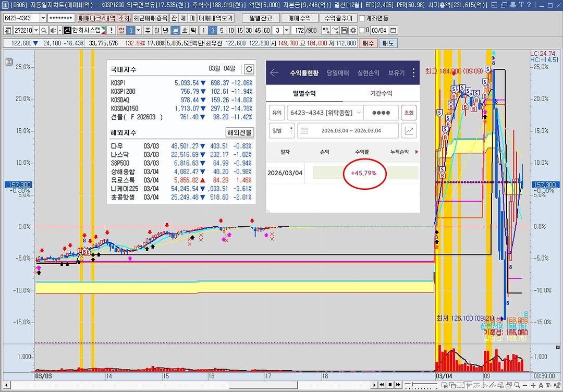
Task: Toggle the 매매마크/내역 조회 option
Action: pyautogui.click(x=103, y=18)
